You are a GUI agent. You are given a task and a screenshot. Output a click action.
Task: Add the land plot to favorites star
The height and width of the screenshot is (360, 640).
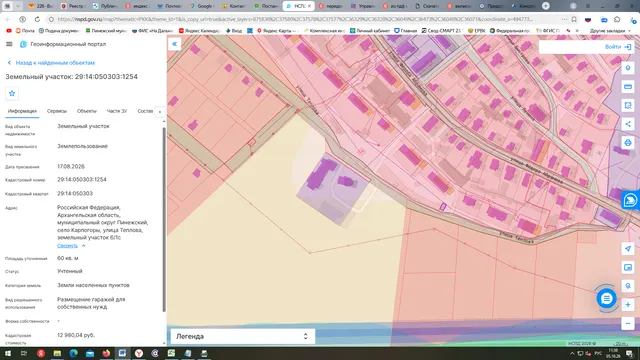click(12, 93)
